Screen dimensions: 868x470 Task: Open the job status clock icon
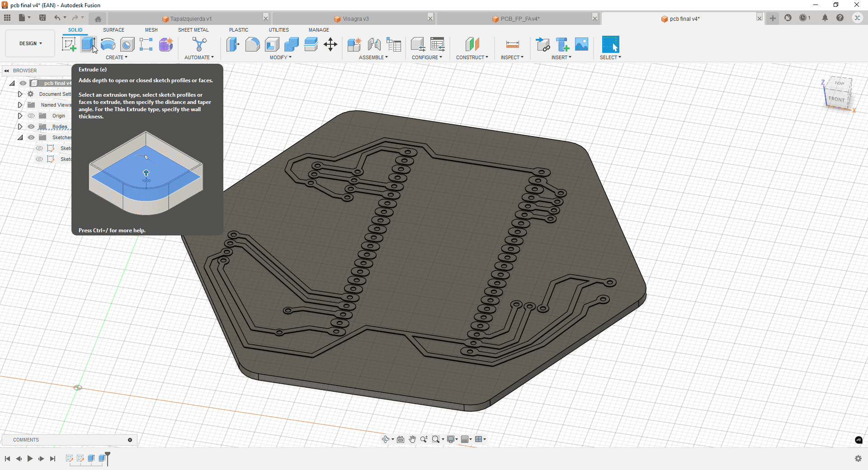pyautogui.click(x=803, y=18)
